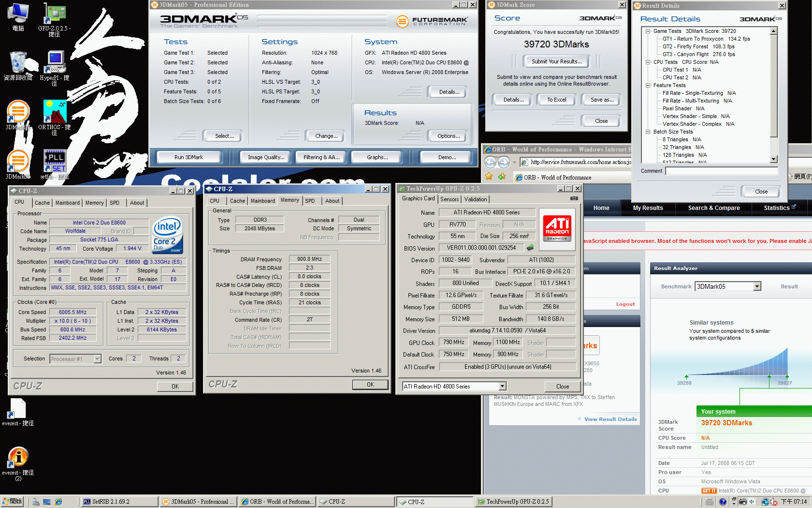The image size is (812, 508).
Task: Click the browser back arrow button
Action: [490, 162]
